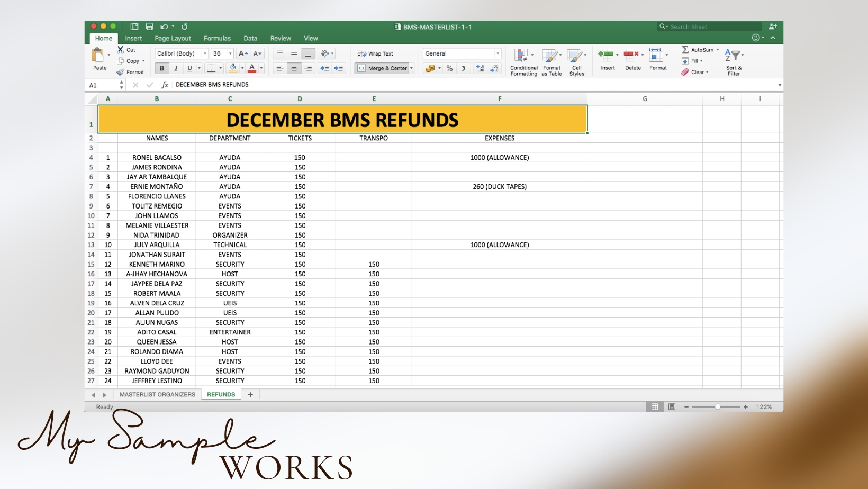Click the Save icon in the title bar
This screenshot has height=489, width=868.
(149, 26)
